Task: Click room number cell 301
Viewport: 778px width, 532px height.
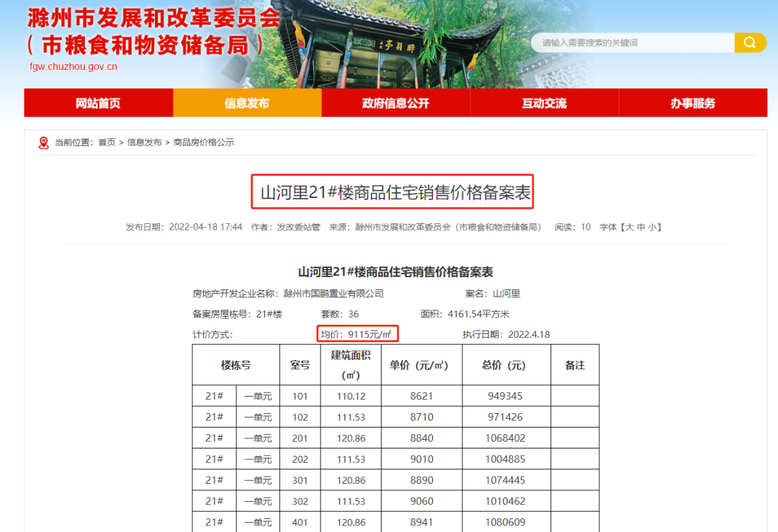Action: (300, 480)
